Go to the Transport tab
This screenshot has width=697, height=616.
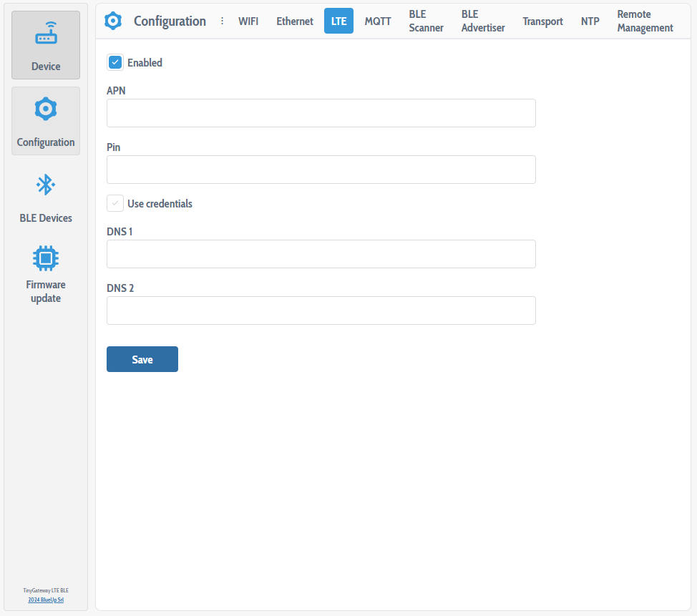(542, 21)
